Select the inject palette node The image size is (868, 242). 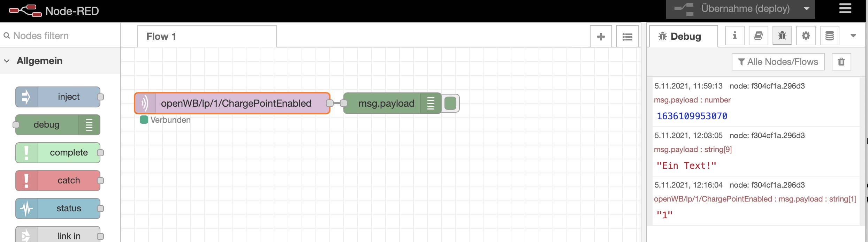(58, 97)
